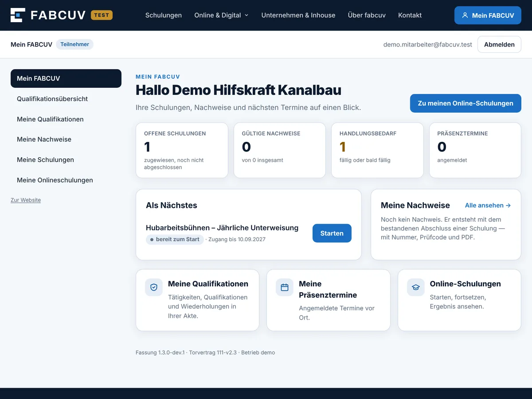Click the Gültige Nachweise stat card
The width and height of the screenshot is (532, 399).
point(280,150)
